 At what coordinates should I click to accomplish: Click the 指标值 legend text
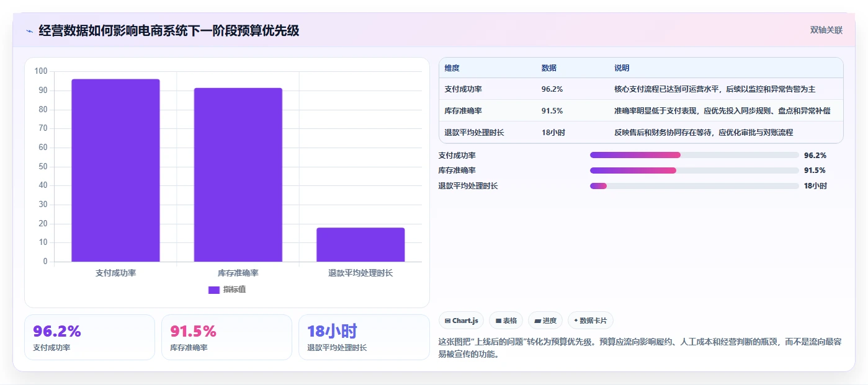(235, 290)
